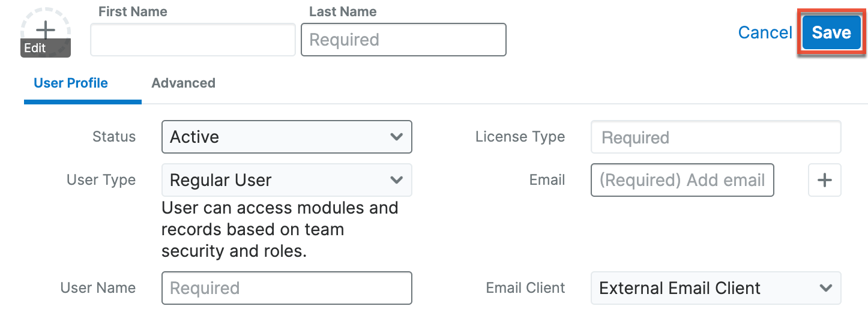Focus the Email address input

point(682,180)
